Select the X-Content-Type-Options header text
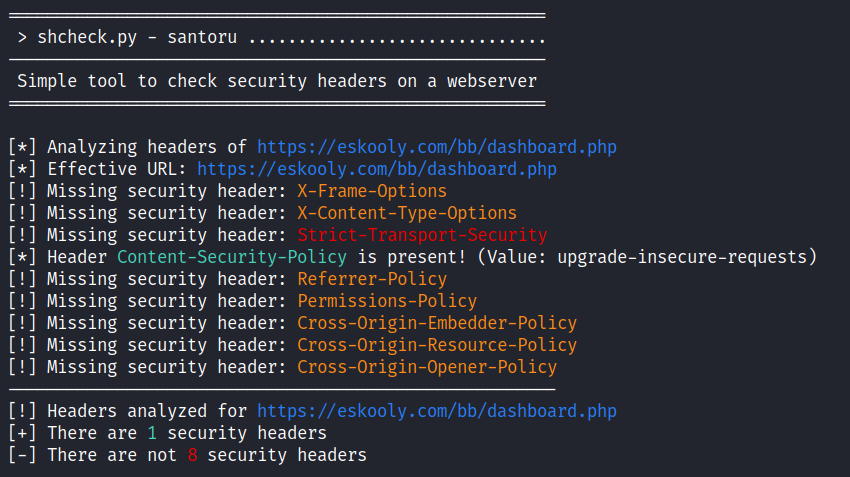 click(407, 213)
